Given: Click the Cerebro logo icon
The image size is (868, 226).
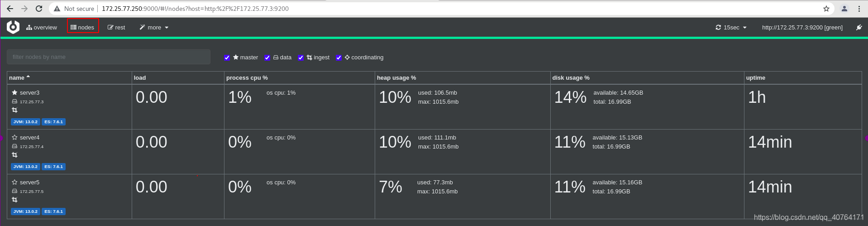Looking at the screenshot, I should [13, 27].
